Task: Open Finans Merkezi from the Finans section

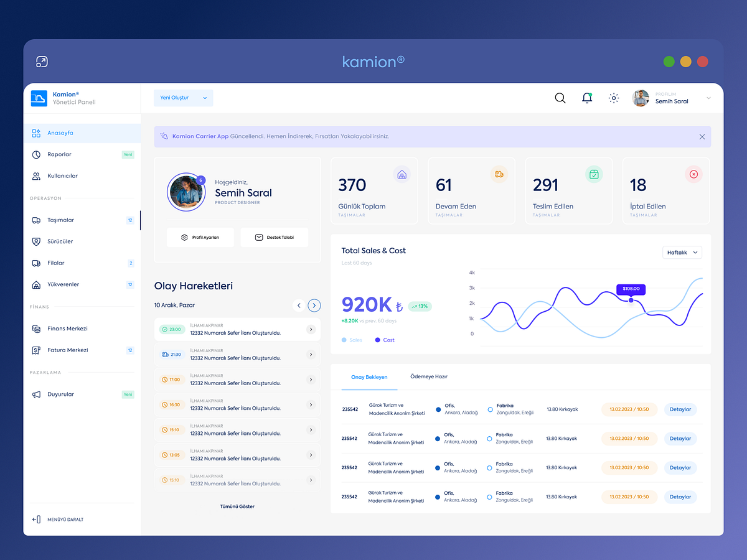Action: point(67,328)
